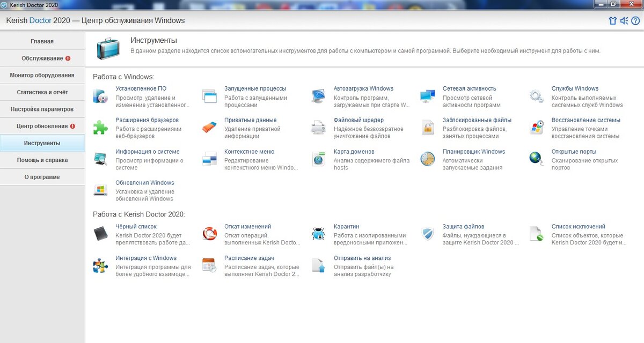Open Откат изменений link

pyautogui.click(x=247, y=227)
